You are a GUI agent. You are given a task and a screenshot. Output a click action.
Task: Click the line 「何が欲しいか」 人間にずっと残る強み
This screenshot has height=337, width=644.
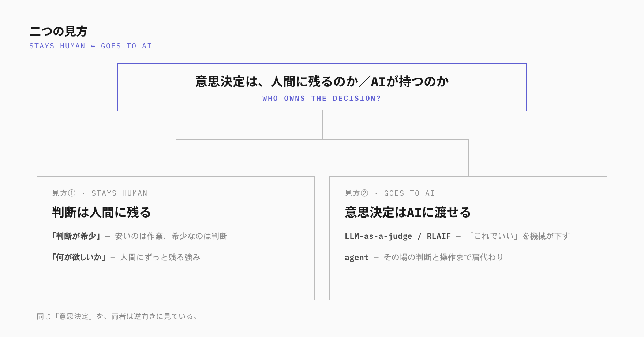126,258
